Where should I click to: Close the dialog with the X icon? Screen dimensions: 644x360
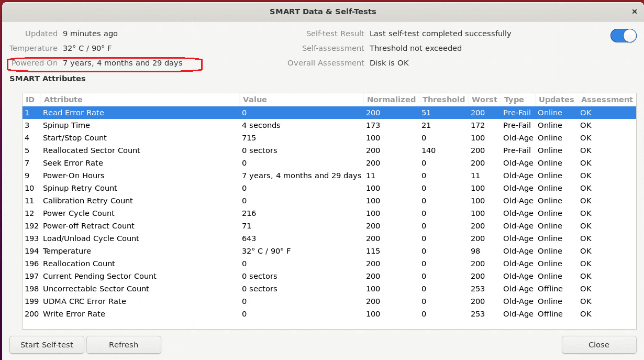635,12
